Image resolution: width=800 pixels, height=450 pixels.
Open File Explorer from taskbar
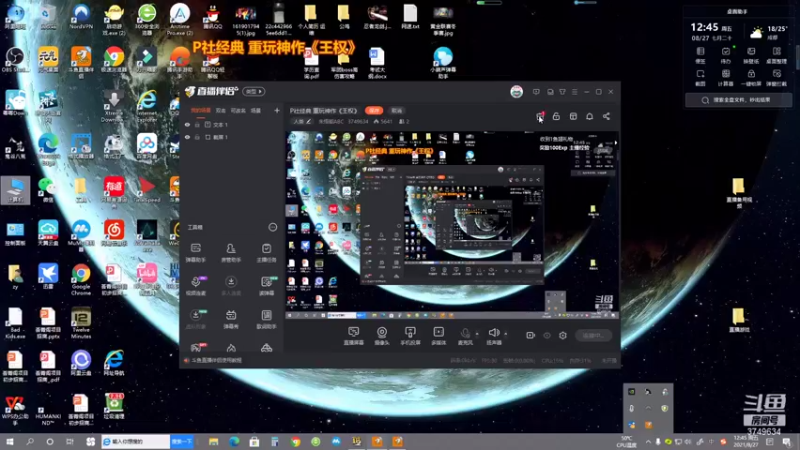tap(213, 441)
